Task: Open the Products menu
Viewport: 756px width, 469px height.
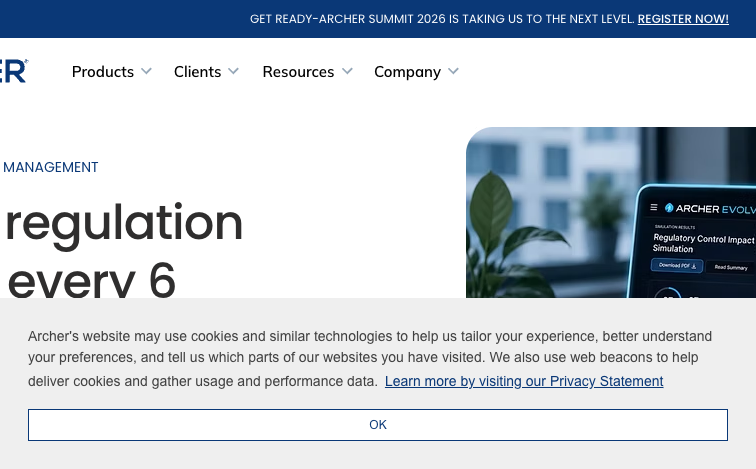Action: [103, 72]
